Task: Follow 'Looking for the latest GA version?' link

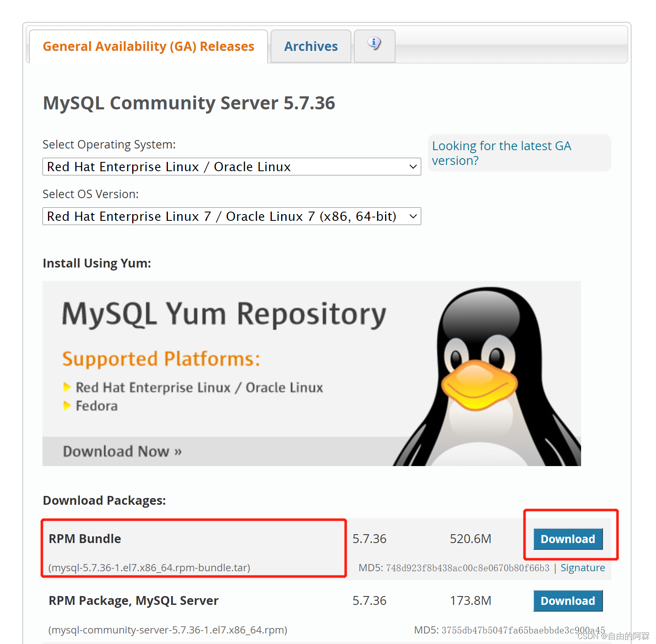Action: (x=502, y=153)
